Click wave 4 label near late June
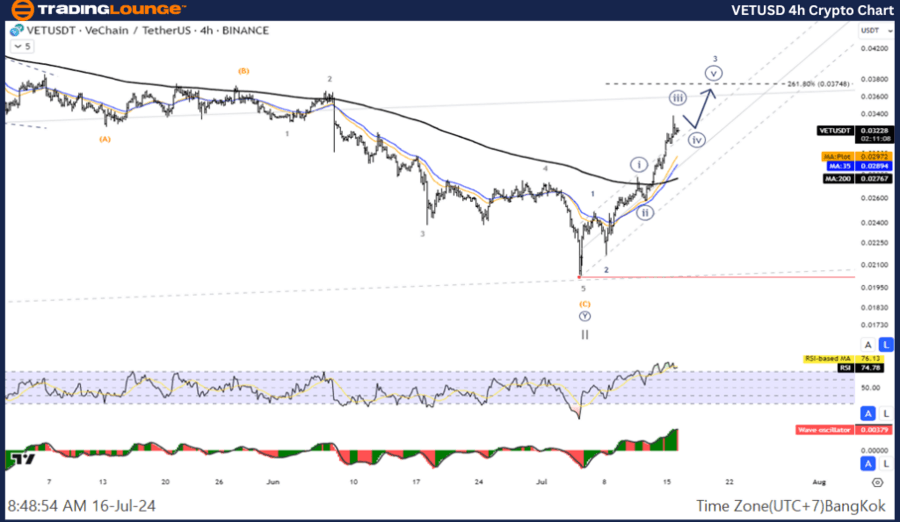This screenshot has height=522, width=900. [x=545, y=168]
